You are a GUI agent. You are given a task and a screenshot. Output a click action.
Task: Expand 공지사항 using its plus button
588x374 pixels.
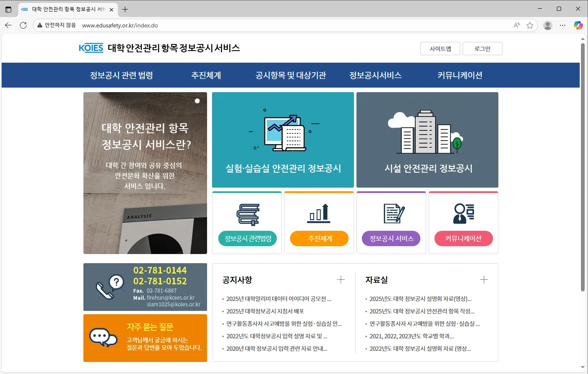pos(341,280)
